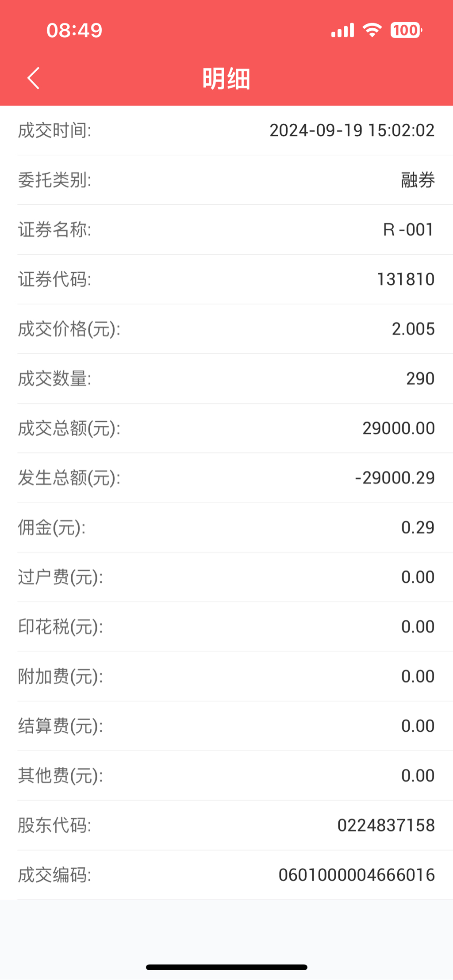Select the 成交价格 value 2.005
The width and height of the screenshot is (453, 980).
[x=413, y=329]
